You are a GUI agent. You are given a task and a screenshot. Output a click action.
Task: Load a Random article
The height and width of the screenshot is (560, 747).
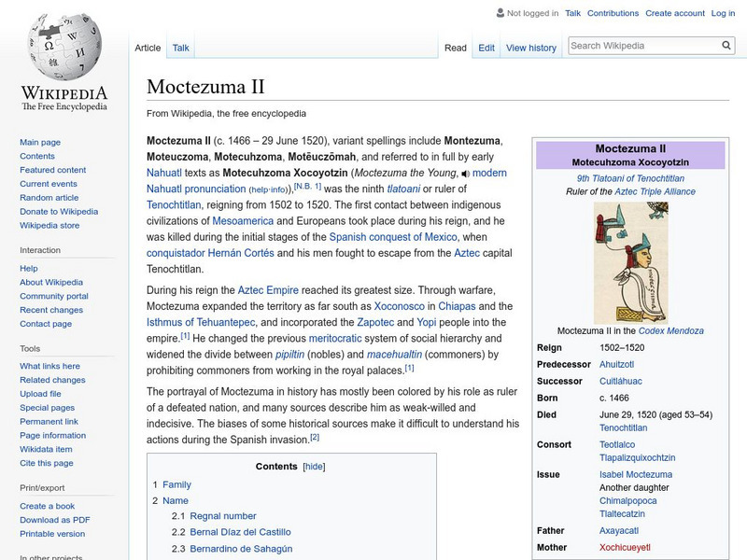point(49,198)
